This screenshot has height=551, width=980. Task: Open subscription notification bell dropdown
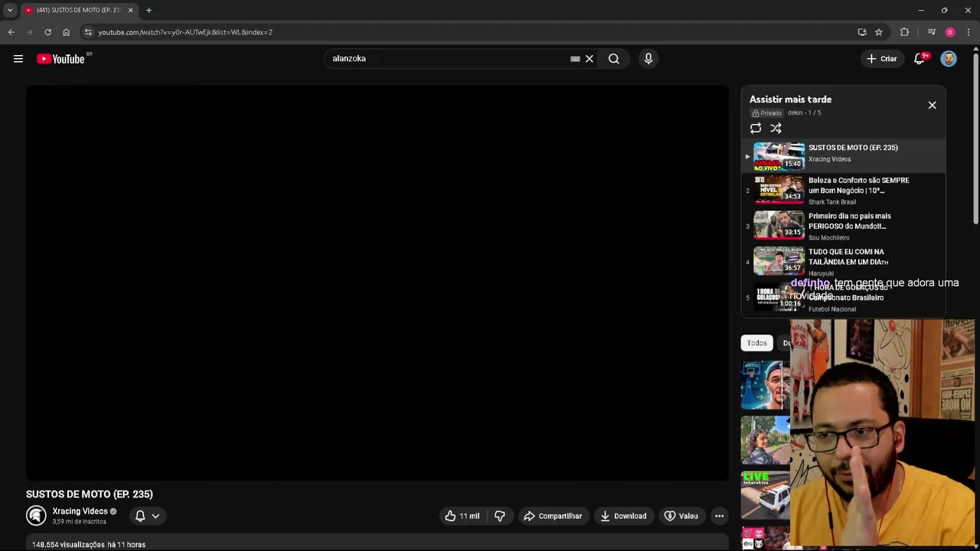tap(147, 516)
